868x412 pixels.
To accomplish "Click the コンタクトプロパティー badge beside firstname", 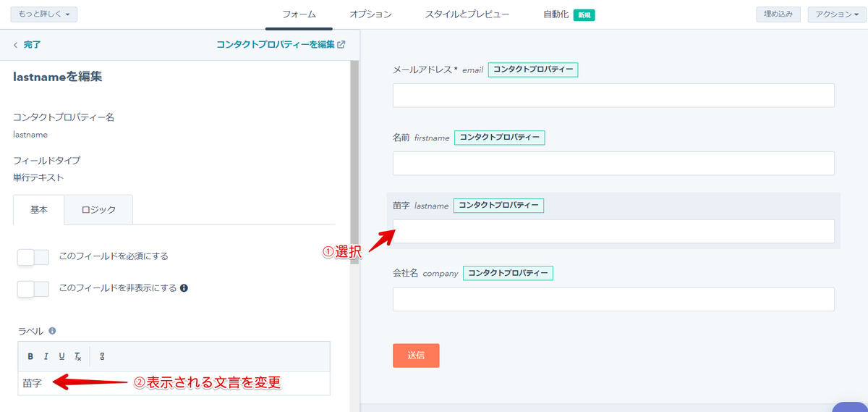I will point(499,138).
